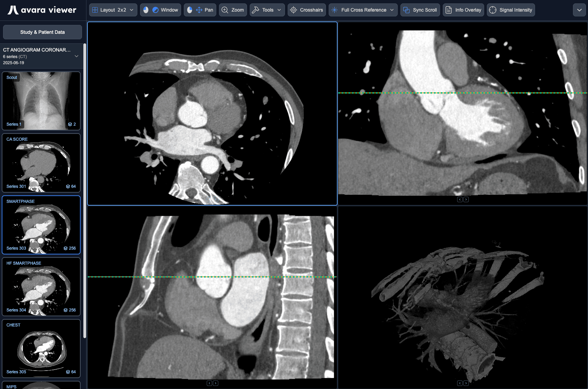Activate the 3D volume rendering viewport

[463, 297]
